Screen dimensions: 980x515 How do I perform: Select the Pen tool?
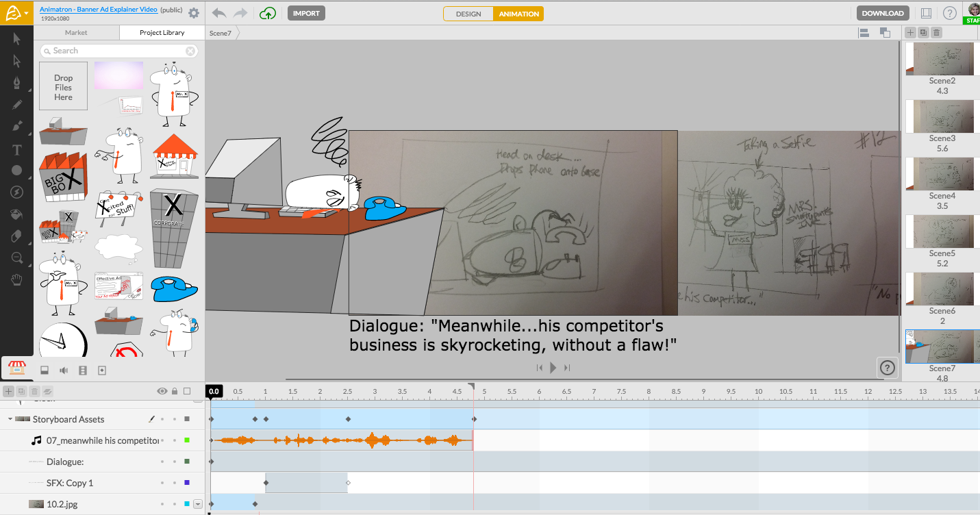click(16, 83)
